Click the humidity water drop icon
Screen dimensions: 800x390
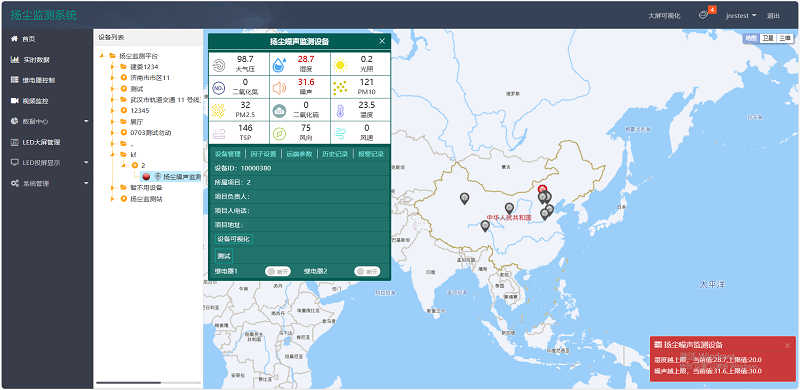[279, 65]
